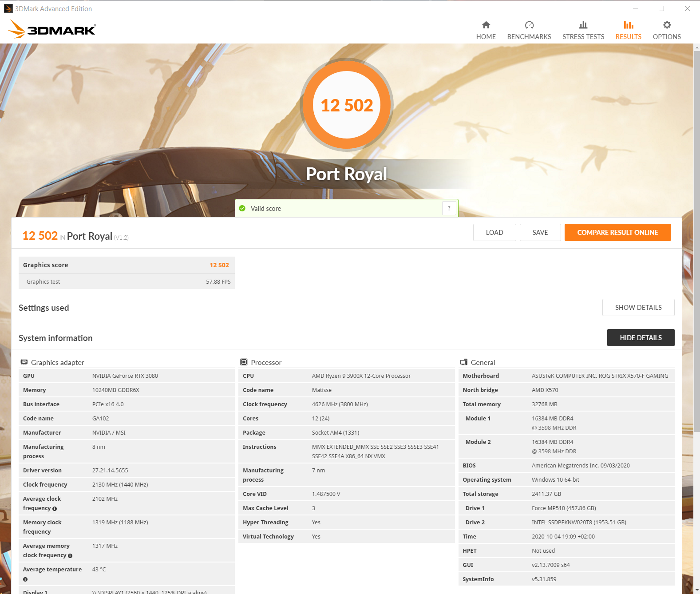Click 10240MB GDDR6X memory value
Viewport: 700px width, 594px height.
click(116, 390)
